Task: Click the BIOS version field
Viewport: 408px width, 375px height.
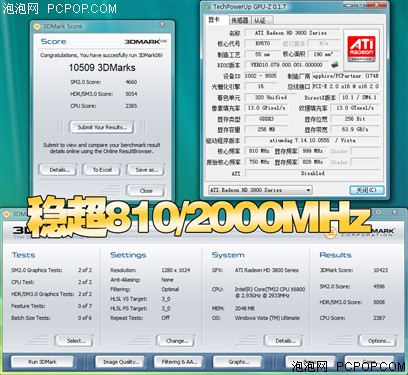Action: click(x=287, y=65)
